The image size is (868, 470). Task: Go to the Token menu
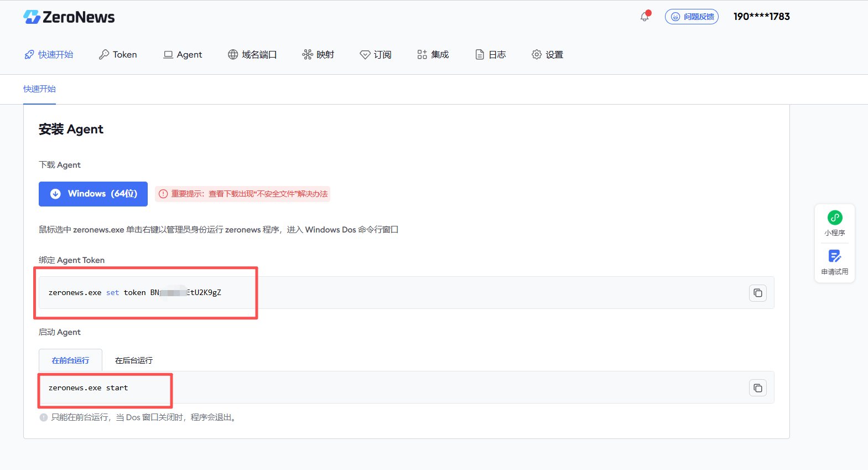[x=118, y=54]
